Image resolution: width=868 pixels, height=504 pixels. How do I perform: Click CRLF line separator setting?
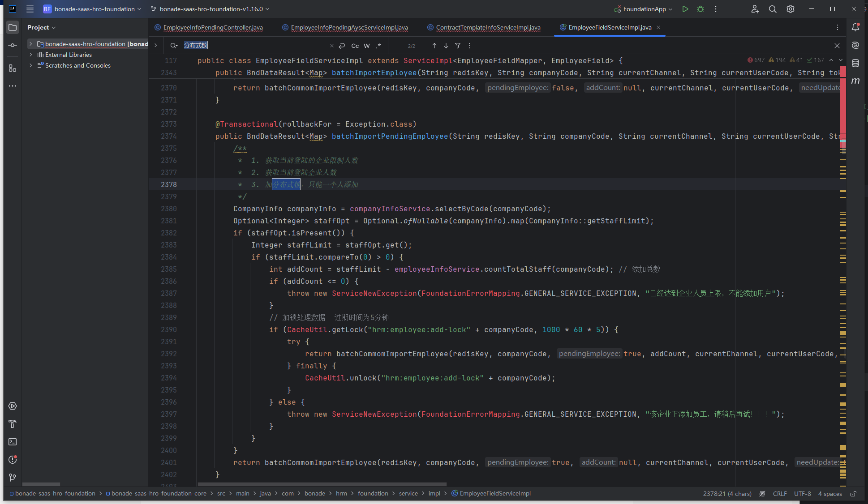coord(780,494)
